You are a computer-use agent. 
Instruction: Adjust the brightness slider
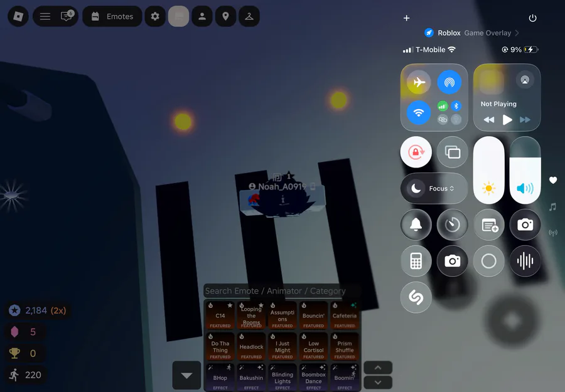pyautogui.click(x=488, y=170)
